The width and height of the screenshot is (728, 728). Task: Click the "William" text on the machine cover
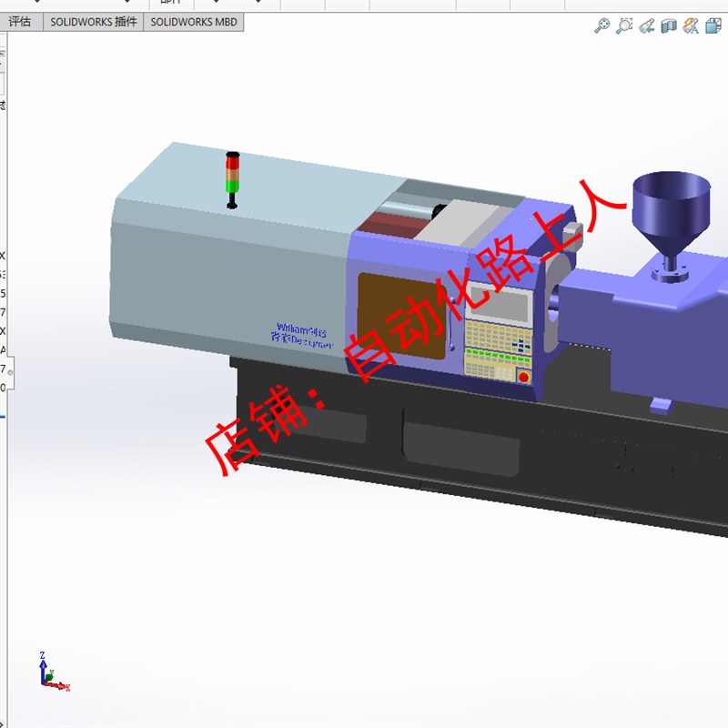click(292, 329)
